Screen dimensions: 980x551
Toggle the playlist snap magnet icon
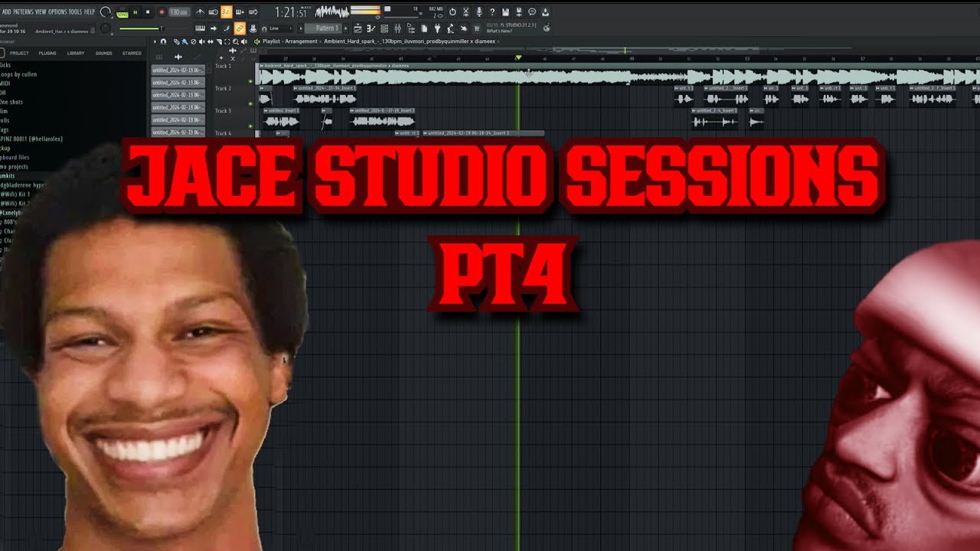[163, 41]
